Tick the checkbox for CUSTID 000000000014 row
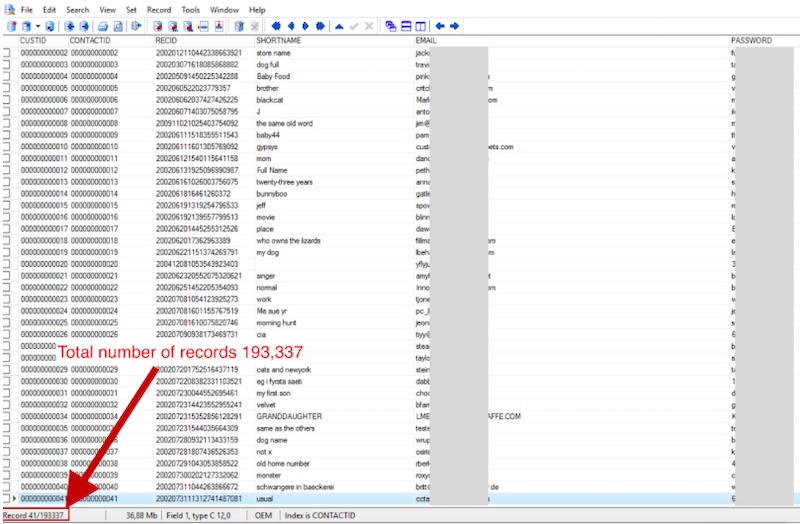Viewport: 800px width, 524px height. click(x=7, y=193)
